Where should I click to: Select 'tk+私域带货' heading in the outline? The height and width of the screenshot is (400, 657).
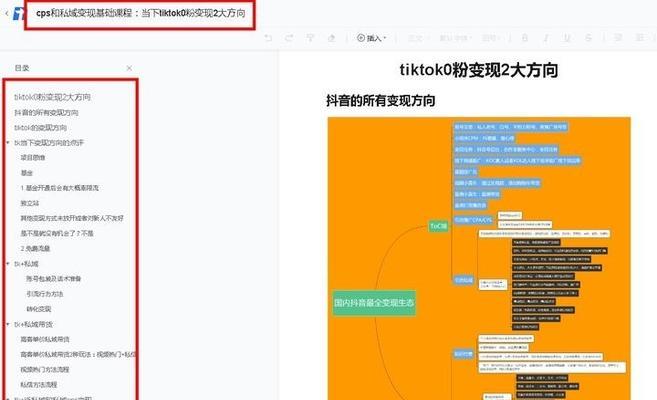tap(33, 324)
